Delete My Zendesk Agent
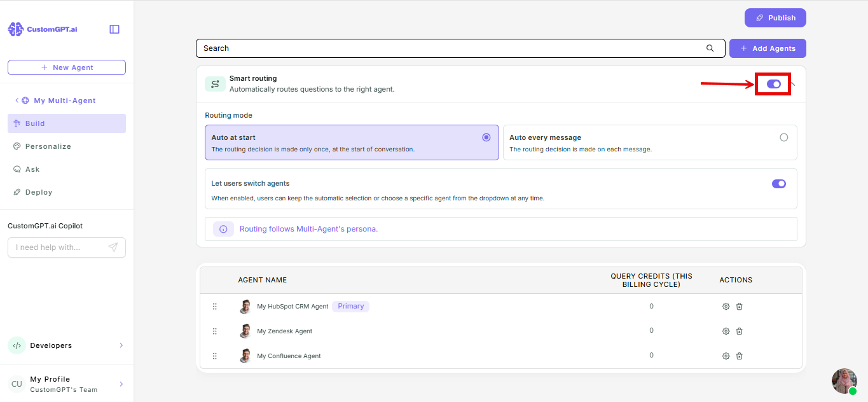 (x=740, y=331)
